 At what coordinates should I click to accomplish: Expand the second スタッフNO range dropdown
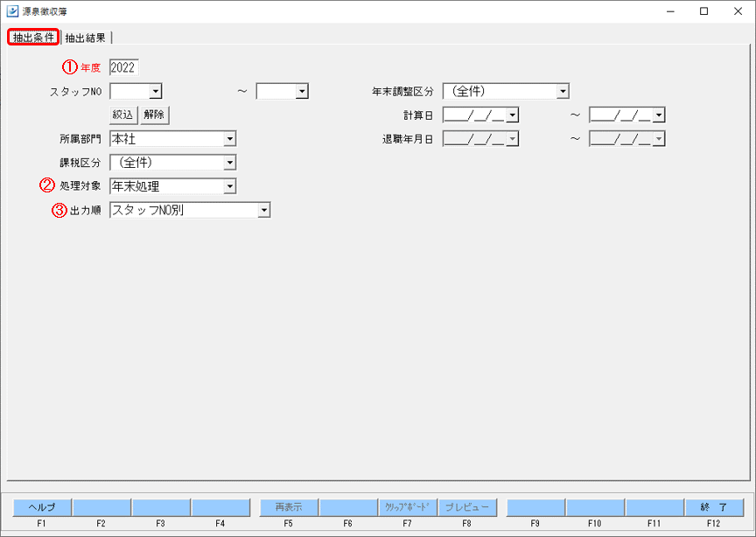pos(302,91)
